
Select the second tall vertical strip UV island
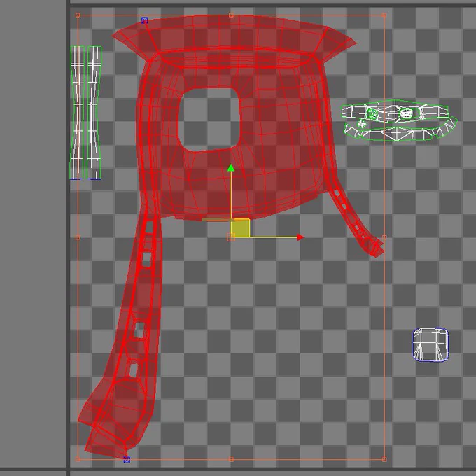tap(94, 113)
